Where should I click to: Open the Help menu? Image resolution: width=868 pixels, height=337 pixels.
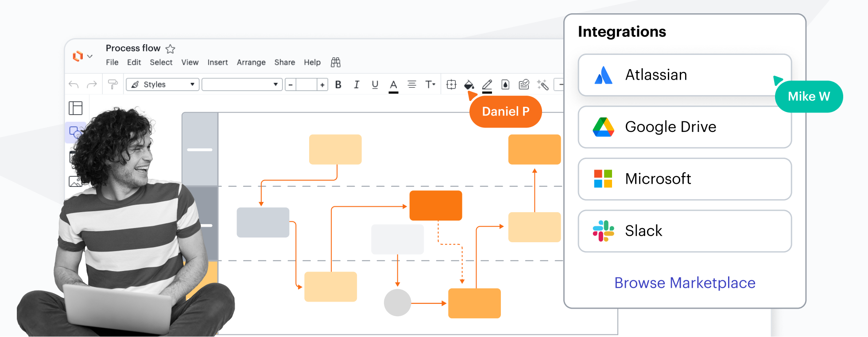(x=312, y=62)
